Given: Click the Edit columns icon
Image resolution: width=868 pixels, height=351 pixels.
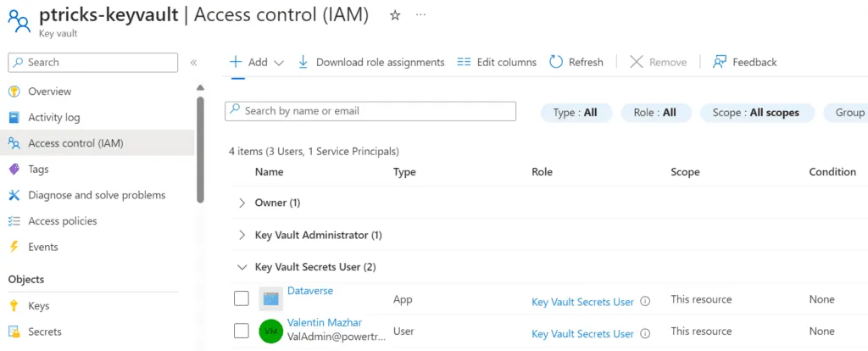Looking at the screenshot, I should [464, 62].
